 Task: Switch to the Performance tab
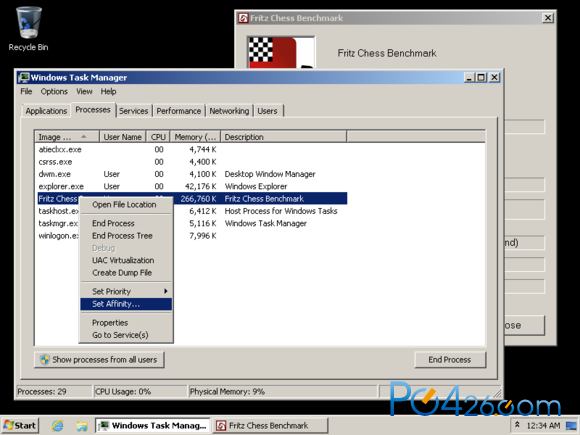point(179,111)
